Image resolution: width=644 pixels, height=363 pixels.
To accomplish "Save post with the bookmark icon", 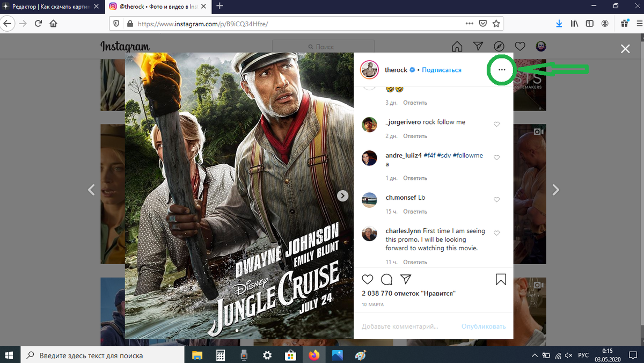I will (x=501, y=279).
